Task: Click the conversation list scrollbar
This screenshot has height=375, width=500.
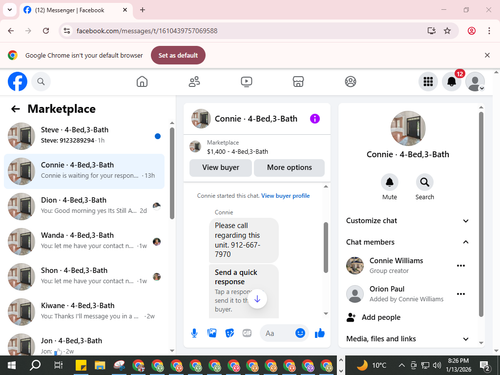Action: [x=172, y=173]
